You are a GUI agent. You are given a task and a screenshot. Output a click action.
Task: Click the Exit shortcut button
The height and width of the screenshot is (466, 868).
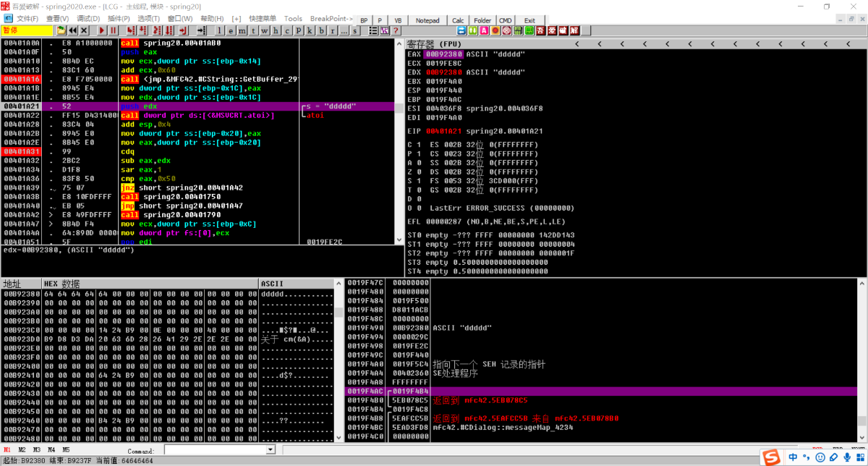coord(529,20)
